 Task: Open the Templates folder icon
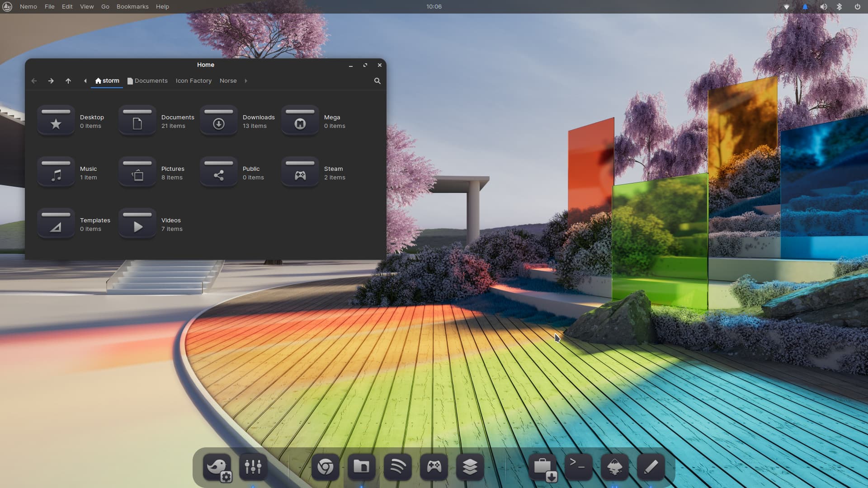pyautogui.click(x=56, y=224)
